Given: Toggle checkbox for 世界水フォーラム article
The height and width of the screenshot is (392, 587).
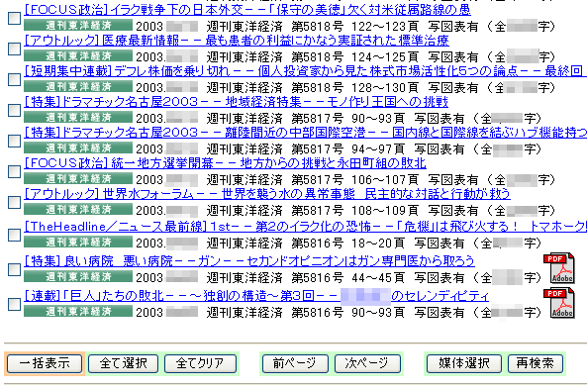Looking at the screenshot, I should pyautogui.click(x=14, y=202).
